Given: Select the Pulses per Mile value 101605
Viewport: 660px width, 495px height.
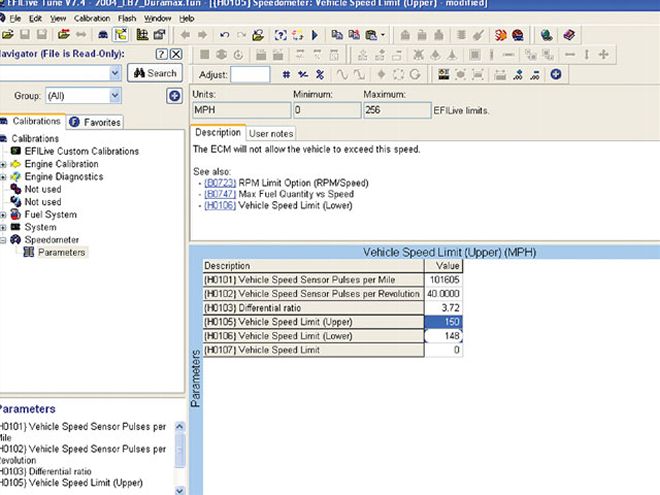Looking at the screenshot, I should (444, 280).
